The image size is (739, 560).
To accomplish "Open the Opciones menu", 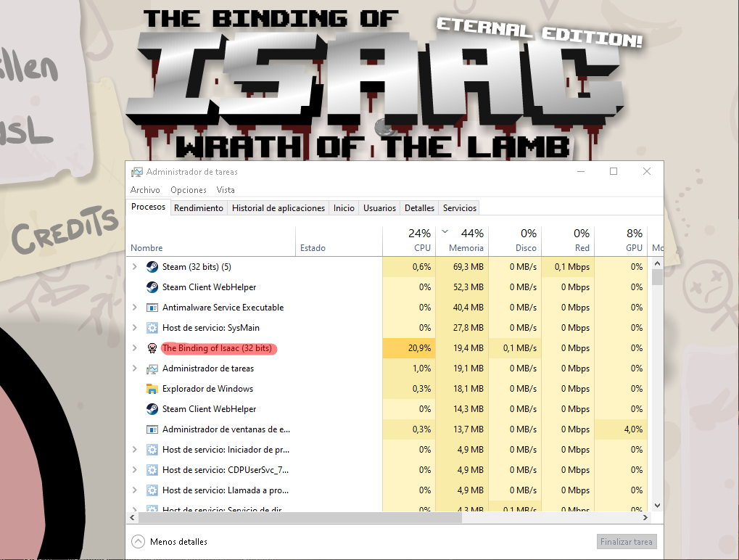I will [x=189, y=190].
